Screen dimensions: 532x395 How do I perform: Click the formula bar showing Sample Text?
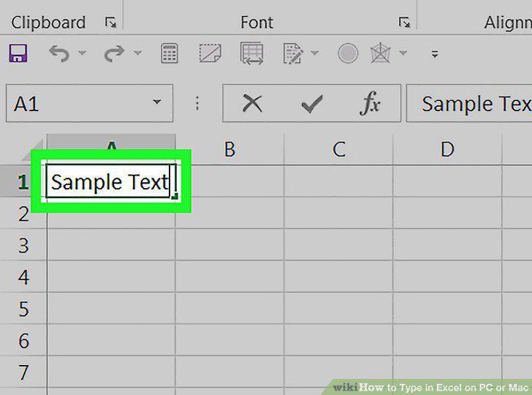[469, 103]
